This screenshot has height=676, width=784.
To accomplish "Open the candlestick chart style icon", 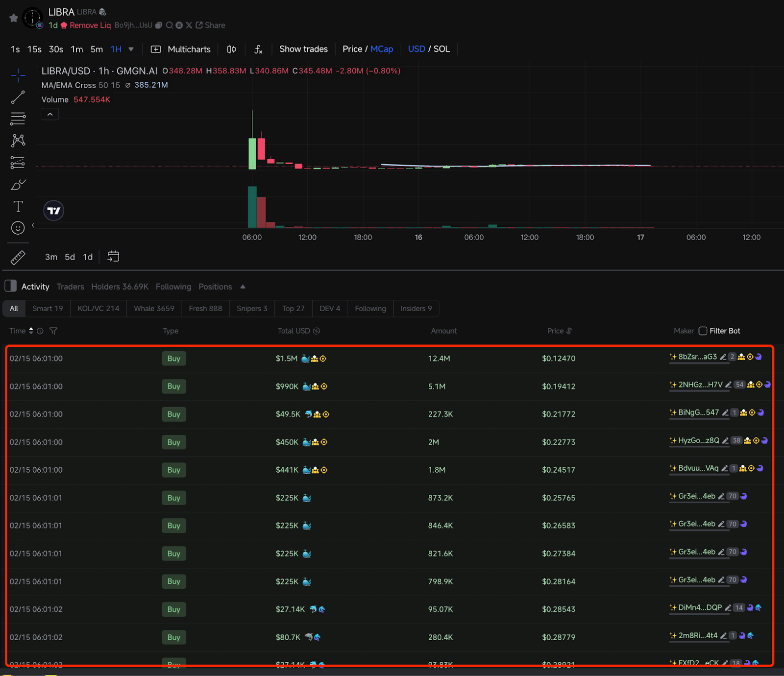I will (x=232, y=49).
